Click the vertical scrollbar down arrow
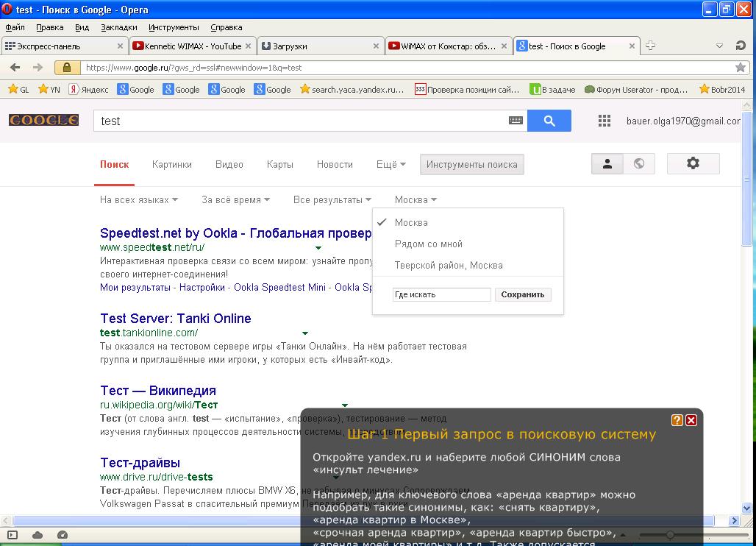This screenshot has width=756, height=546. pyautogui.click(x=747, y=508)
